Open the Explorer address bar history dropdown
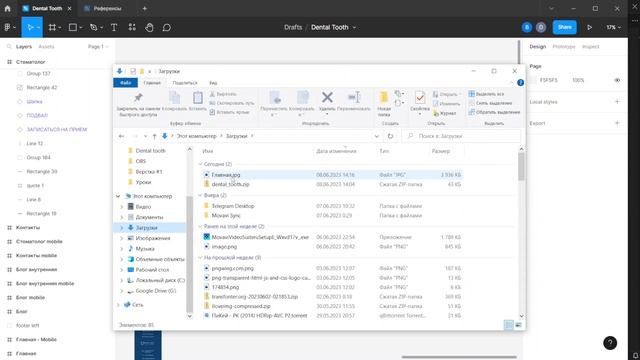The width and height of the screenshot is (640, 360). [x=376, y=136]
